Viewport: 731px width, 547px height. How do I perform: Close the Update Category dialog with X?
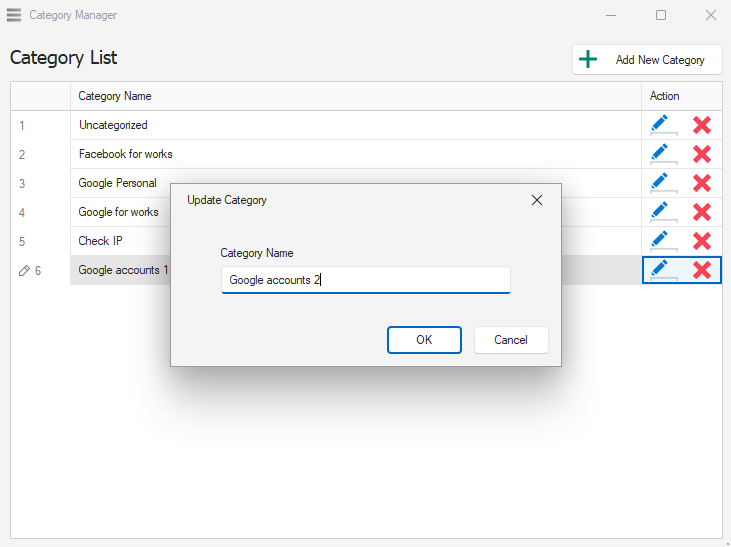[537, 200]
